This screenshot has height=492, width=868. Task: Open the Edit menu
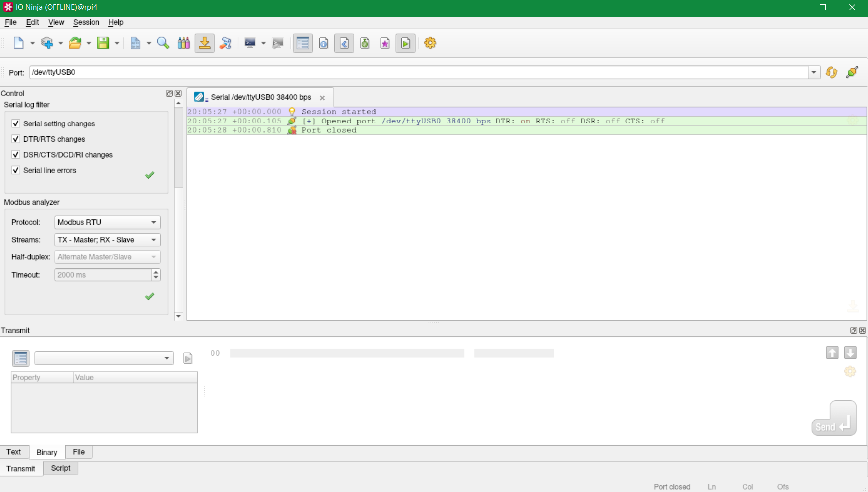pos(32,22)
